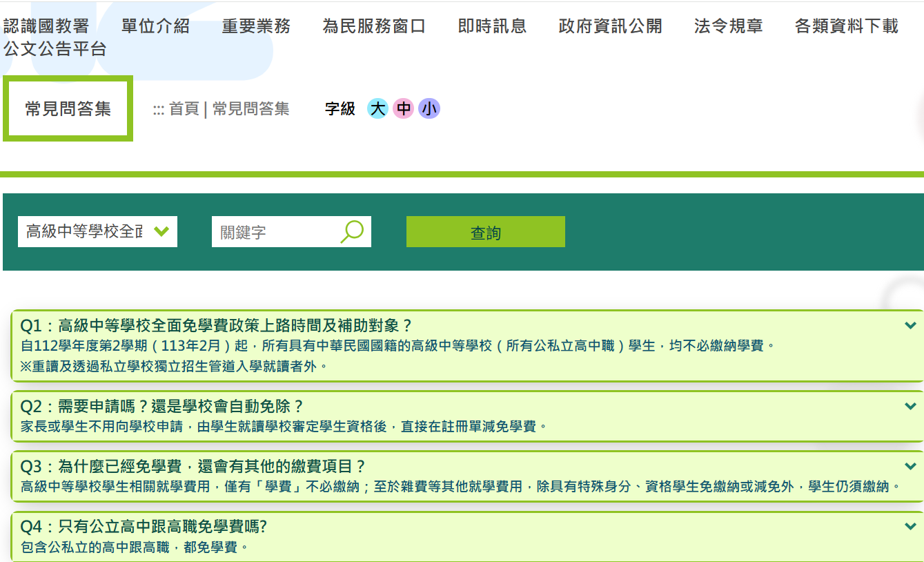Open the 為民服務窗口 menu
Screen dimensions: 924x562
coord(374,26)
